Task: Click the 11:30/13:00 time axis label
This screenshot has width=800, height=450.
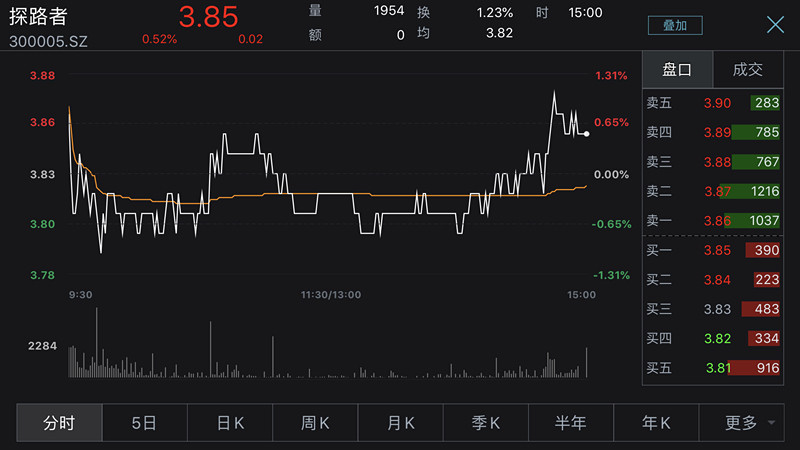Action: (x=331, y=295)
